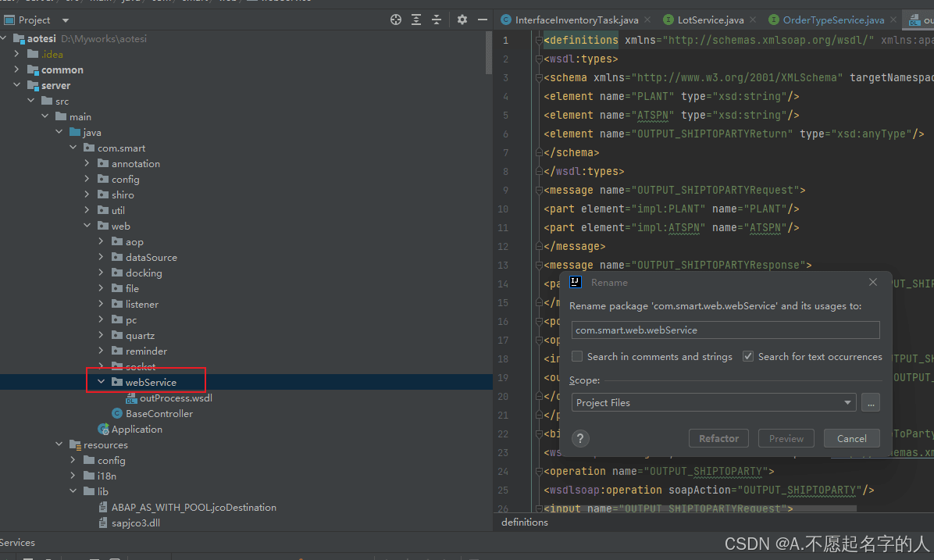This screenshot has width=934, height=560.
Task: Click the Expand All icon in Project panel
Action: click(x=416, y=20)
